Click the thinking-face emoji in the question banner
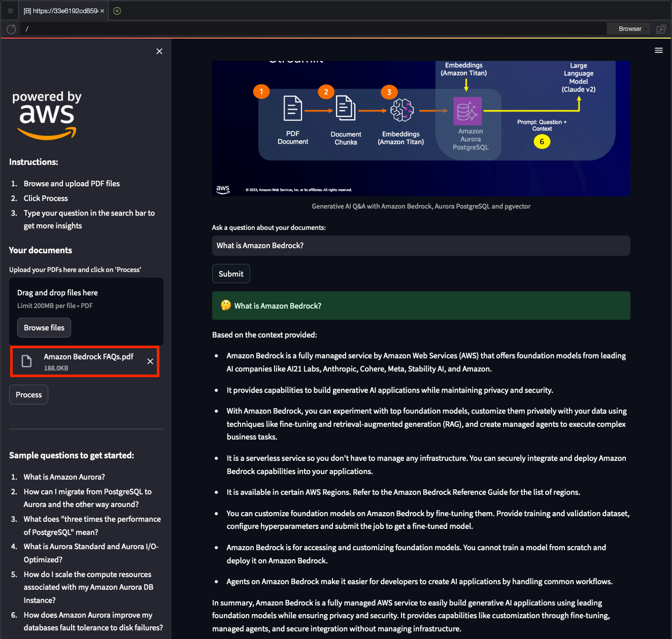Viewport: 672px width, 639px height. click(x=226, y=306)
